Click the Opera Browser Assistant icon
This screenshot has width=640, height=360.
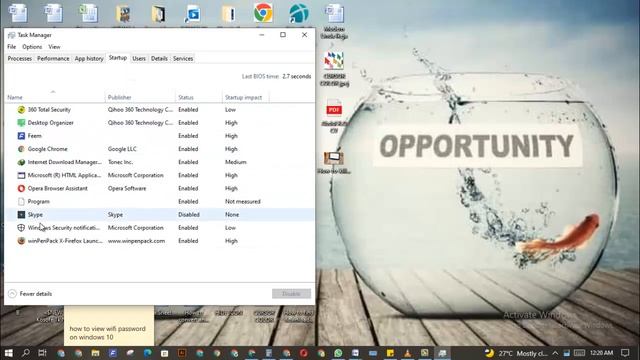click(x=21, y=188)
